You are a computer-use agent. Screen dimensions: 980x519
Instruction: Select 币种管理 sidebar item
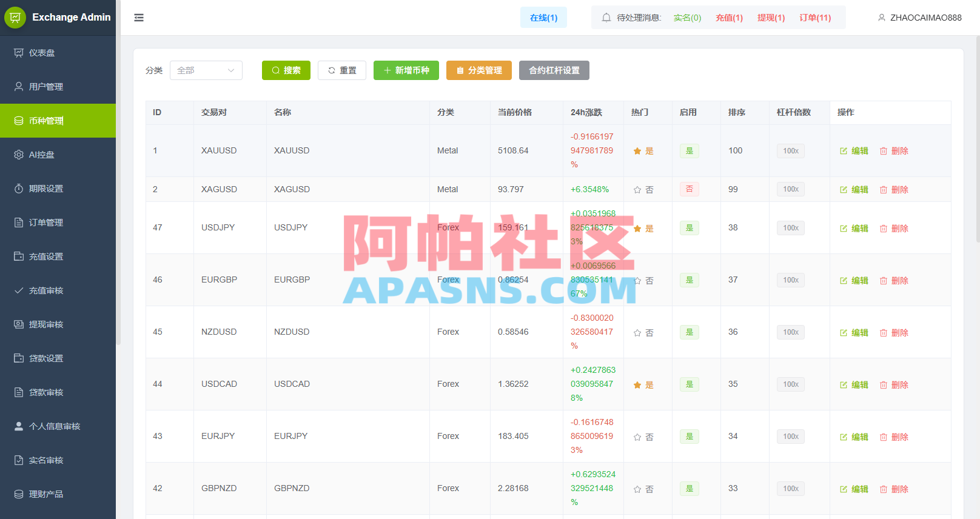pyautogui.click(x=58, y=121)
